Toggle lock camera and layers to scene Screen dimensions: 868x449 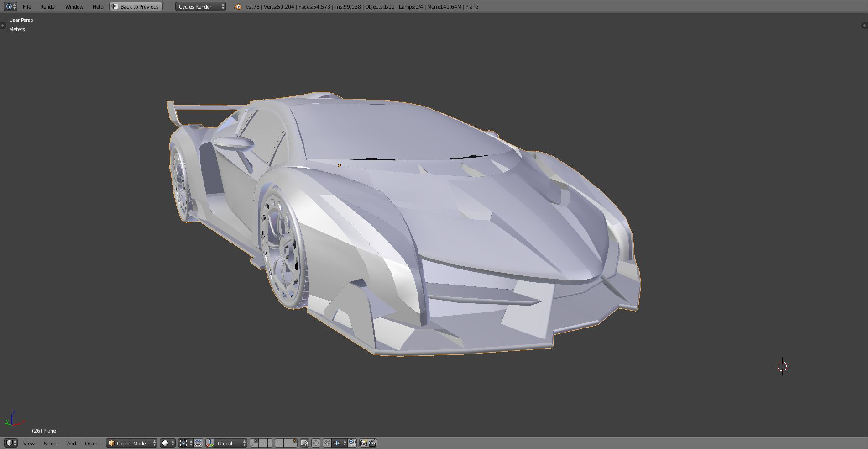pos(304,443)
